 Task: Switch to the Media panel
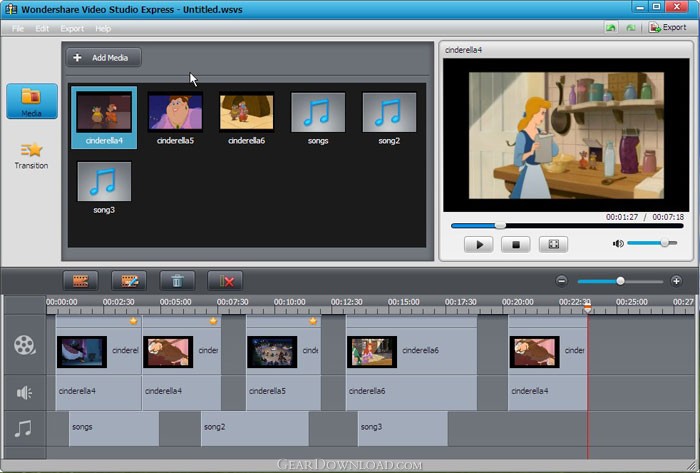[32, 101]
